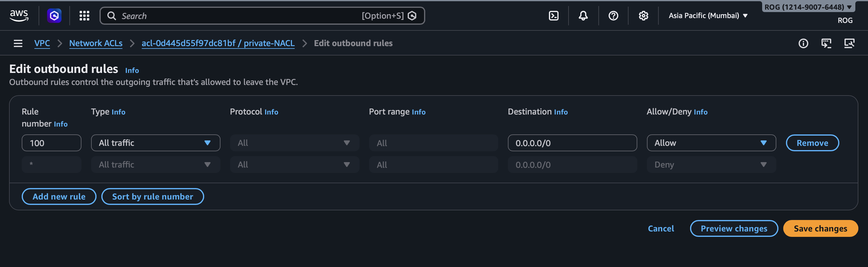Click the Destination field with 0.0.0.0/0
868x267 pixels.
(572, 143)
